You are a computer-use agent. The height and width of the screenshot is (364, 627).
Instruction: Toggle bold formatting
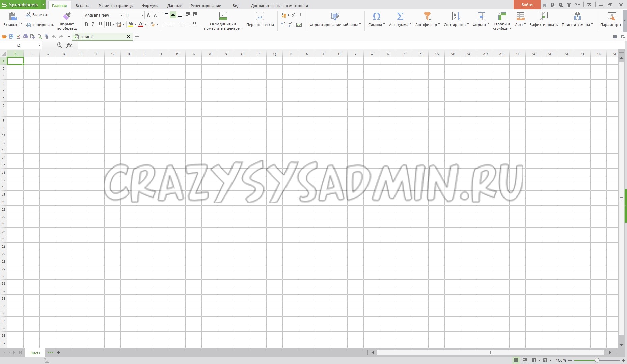coord(86,24)
